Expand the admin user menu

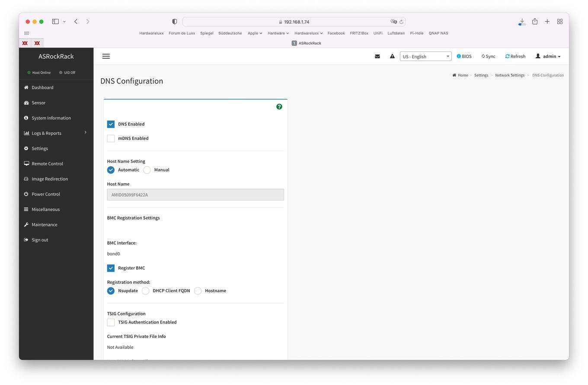(x=548, y=56)
